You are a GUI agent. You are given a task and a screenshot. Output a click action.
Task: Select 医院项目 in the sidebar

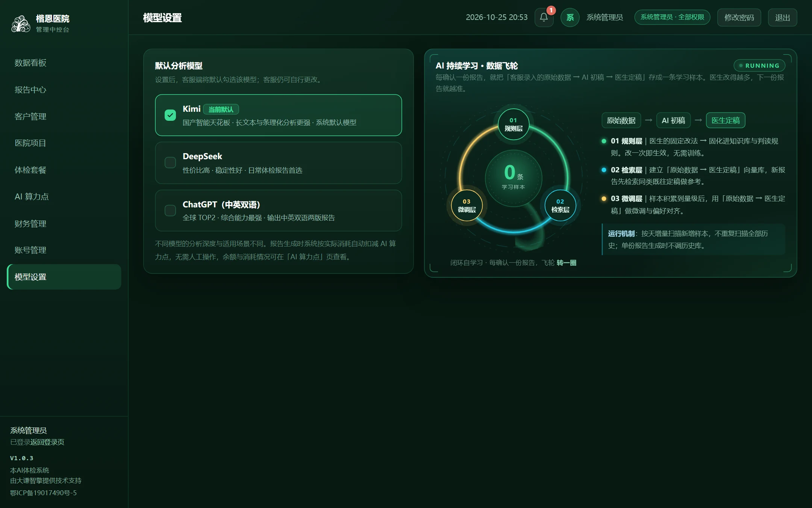coord(64,143)
